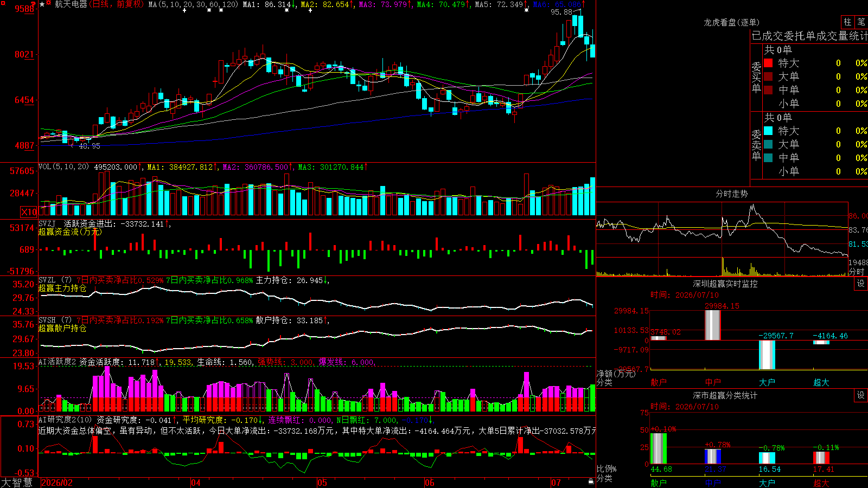868x488 pixels.
Task: Click the 散户持仓: 33.185 value
Action: pos(289,320)
